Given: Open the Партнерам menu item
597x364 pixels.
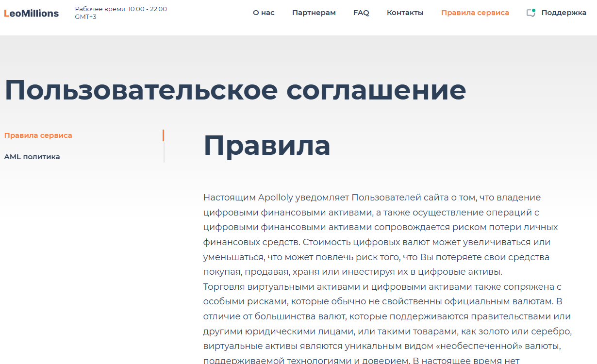Looking at the screenshot, I should point(314,13).
